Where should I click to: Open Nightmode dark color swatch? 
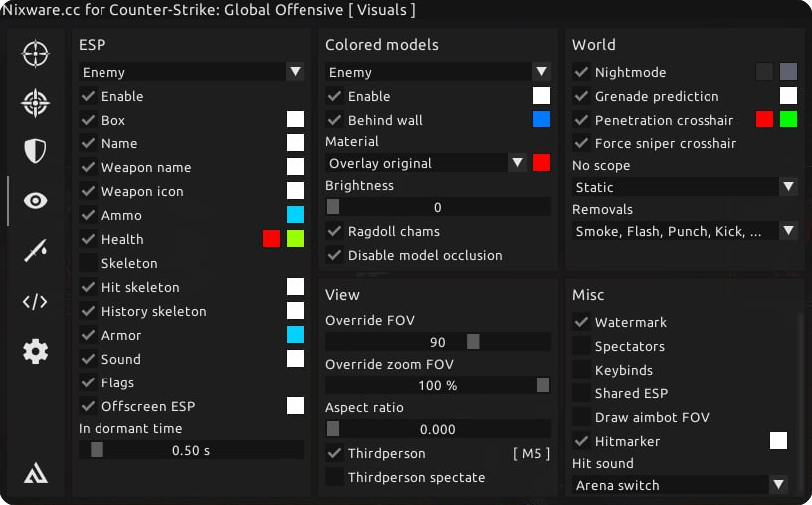765,72
